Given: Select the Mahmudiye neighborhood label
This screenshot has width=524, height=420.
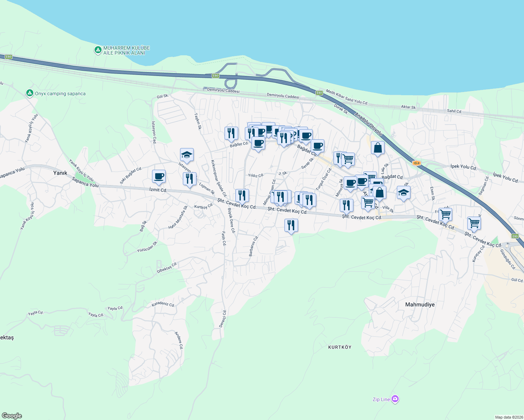Looking at the screenshot, I should tap(420, 305).
